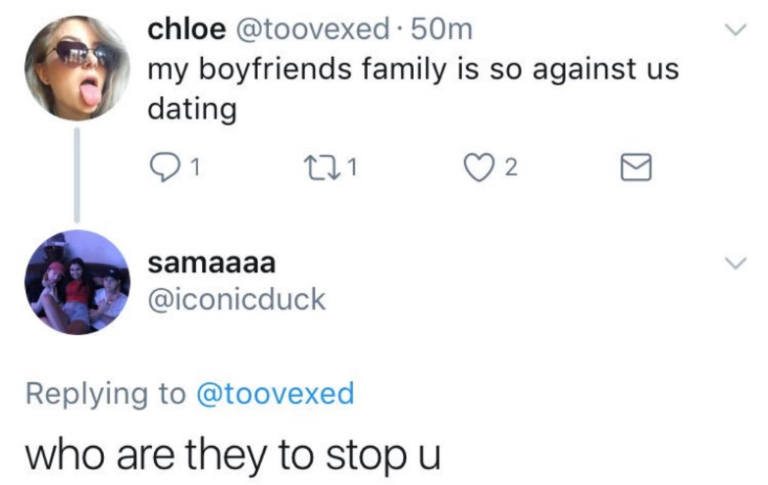This screenshot has width=768, height=485.
Task: Click the retweet count number 1
Action: click(353, 169)
